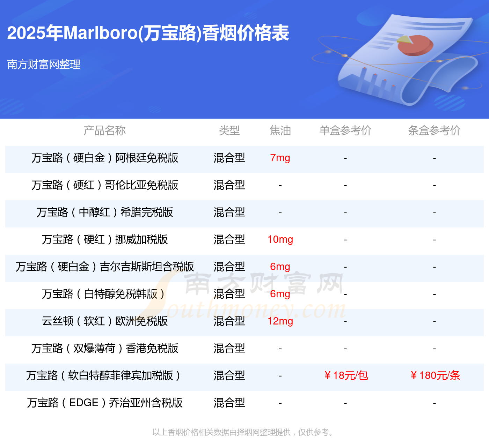Viewport: 489px width, 448px height.
Task: Select "云丝顿（软红）欧洲免税版" product name
Action: [x=105, y=321]
